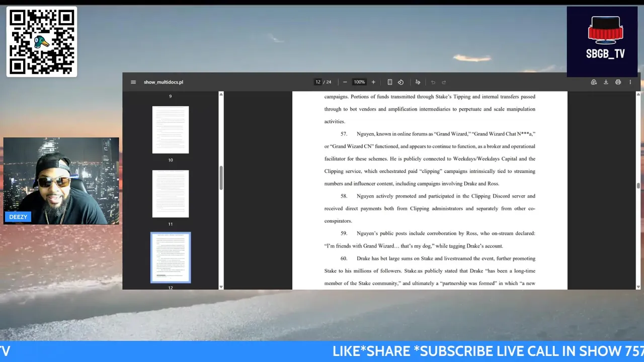Screen dimensions: 644x362
Task: Toggle the PDF sidebar menu icon
Action: [x=133, y=82]
